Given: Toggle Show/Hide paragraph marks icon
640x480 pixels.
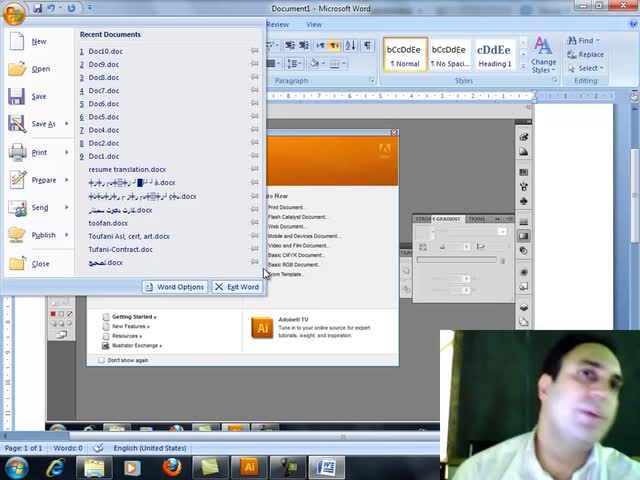Looking at the screenshot, I should coord(367,45).
